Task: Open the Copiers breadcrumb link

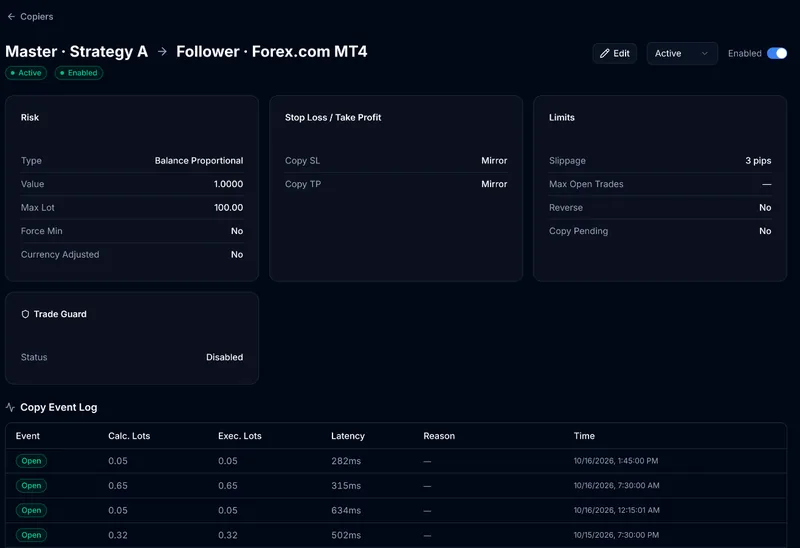Action: pyautogui.click(x=36, y=16)
